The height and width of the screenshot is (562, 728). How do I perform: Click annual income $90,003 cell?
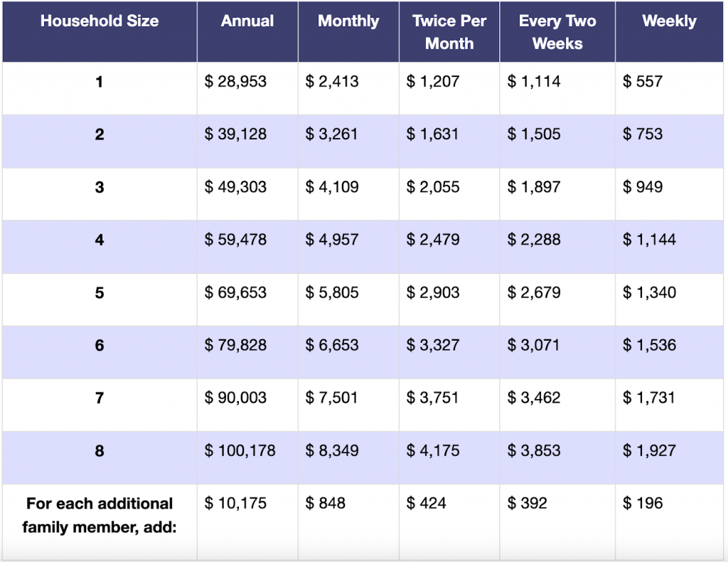click(x=236, y=398)
